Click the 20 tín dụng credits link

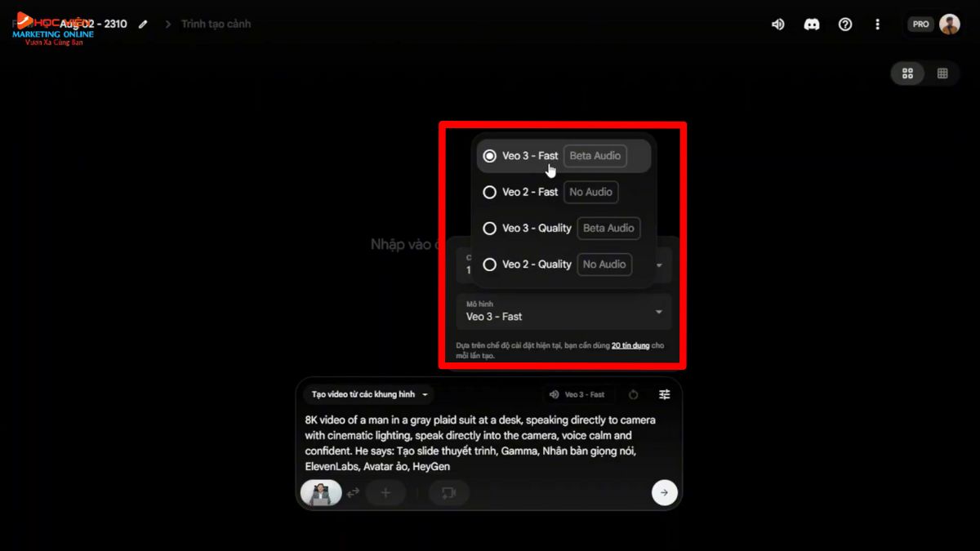(630, 345)
